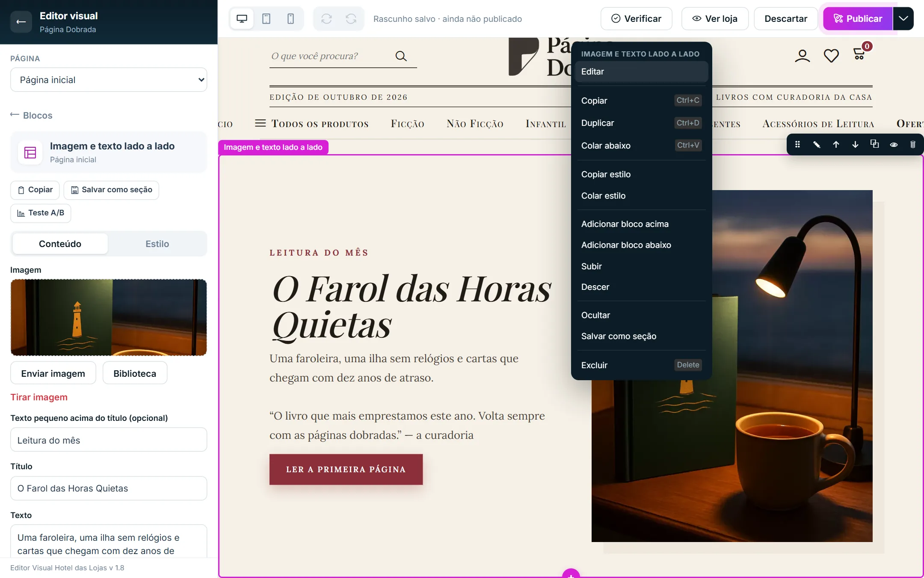This screenshot has height=578, width=924.
Task: Select Colar abaixo menu item
Action: point(641,146)
